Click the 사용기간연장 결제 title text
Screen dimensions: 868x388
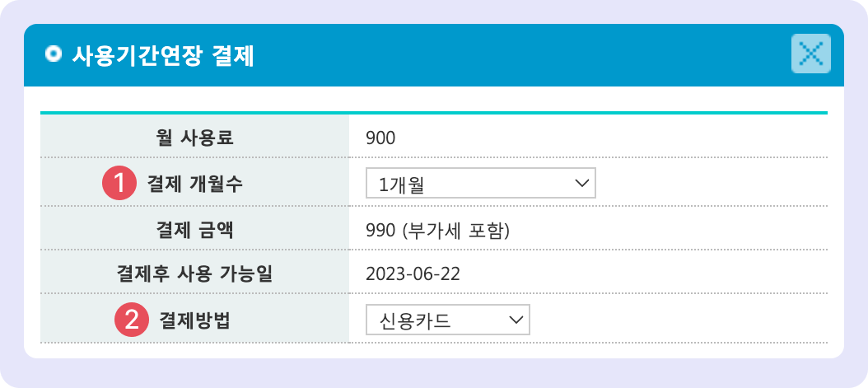point(163,56)
